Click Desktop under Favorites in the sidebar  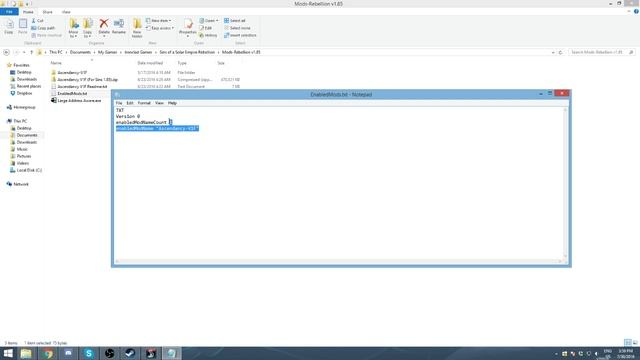24,72
